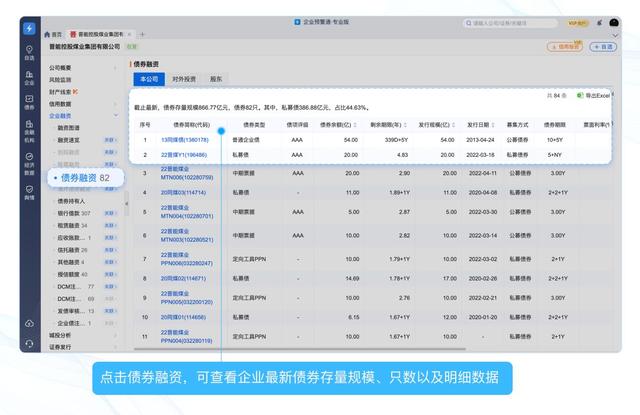Focus the top search input field
Image resolution: width=640 pixels, height=415 pixels.
coord(510,23)
